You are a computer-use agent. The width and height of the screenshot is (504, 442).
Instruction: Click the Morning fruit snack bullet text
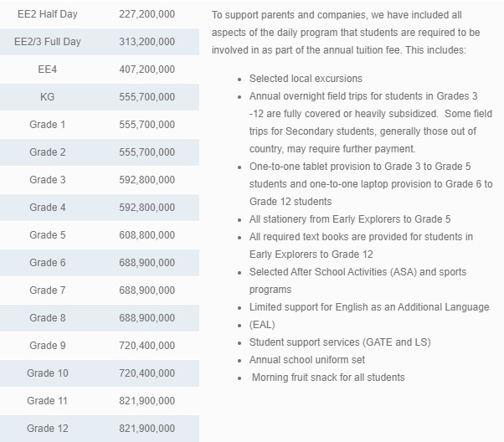pos(328,378)
